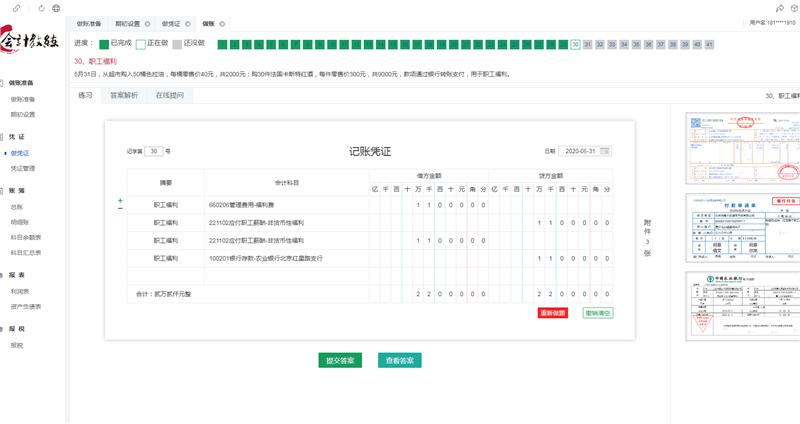The width and height of the screenshot is (800, 424).
Task: Click the green 提交答案 button
Action: [339, 360]
